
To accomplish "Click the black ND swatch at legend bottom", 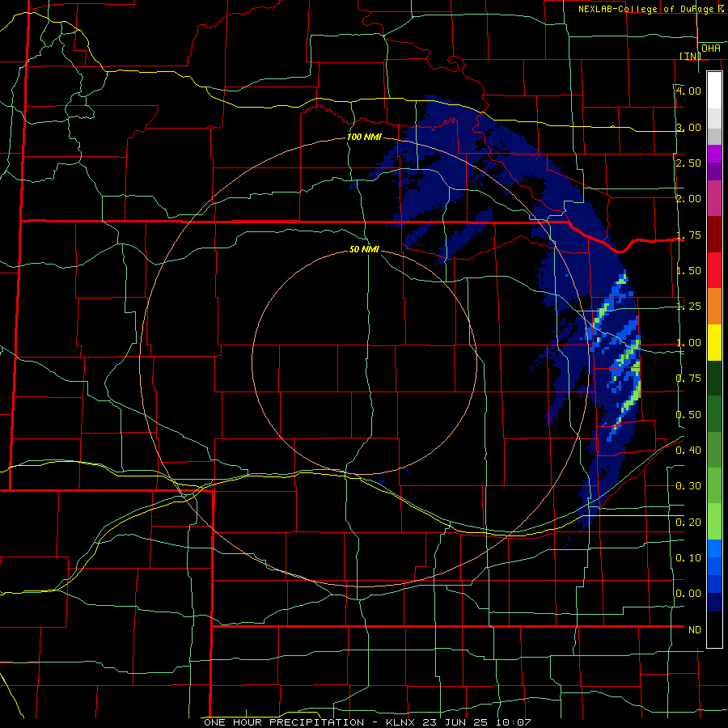I will 714,629.
